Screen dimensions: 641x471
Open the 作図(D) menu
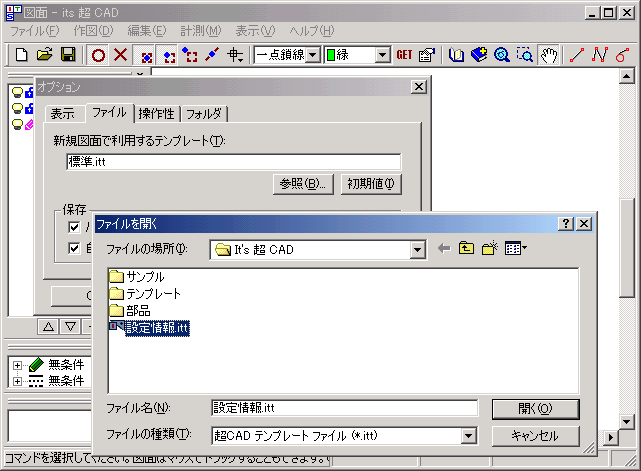point(93,31)
